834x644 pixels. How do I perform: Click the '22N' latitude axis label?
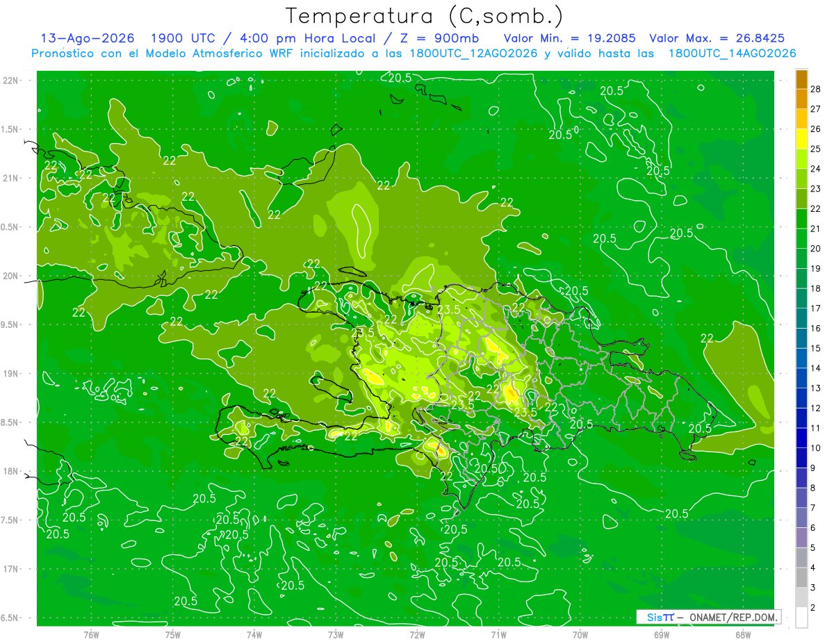pyautogui.click(x=11, y=81)
